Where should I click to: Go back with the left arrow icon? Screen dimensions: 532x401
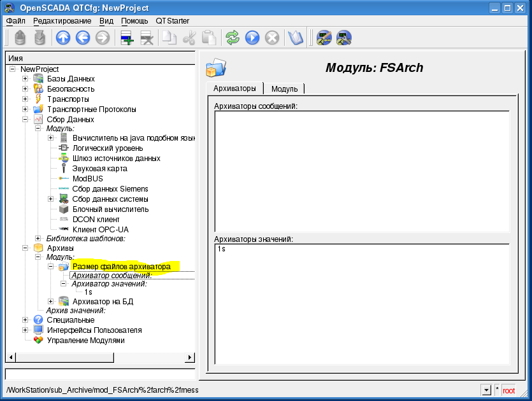(82, 38)
